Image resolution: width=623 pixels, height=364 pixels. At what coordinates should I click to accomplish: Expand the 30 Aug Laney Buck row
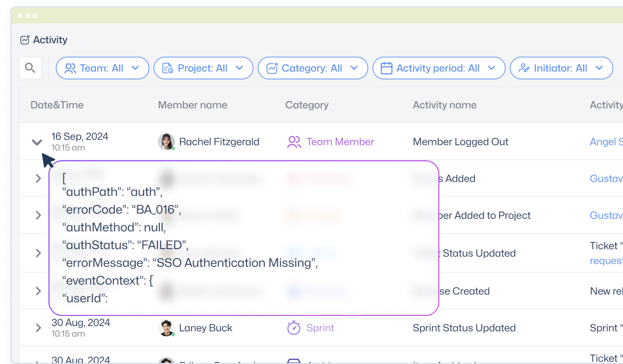pos(38,328)
